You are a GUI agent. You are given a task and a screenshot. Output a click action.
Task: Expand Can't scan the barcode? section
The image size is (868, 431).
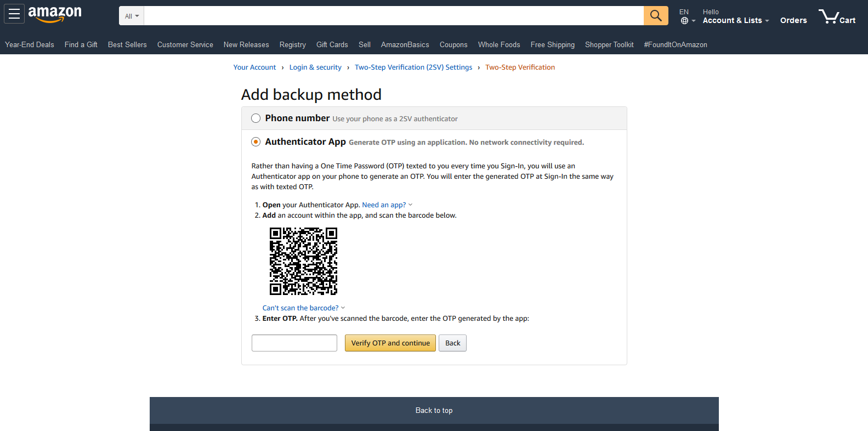[x=304, y=308]
